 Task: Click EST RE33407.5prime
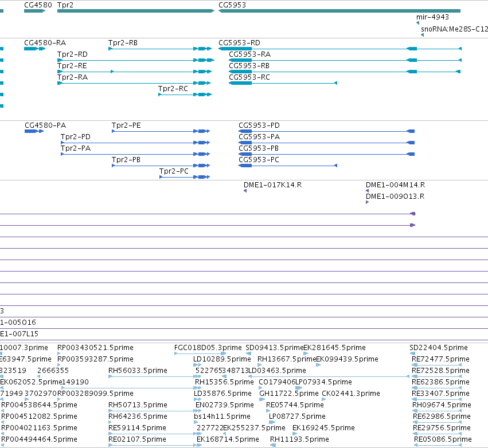[x=440, y=394]
